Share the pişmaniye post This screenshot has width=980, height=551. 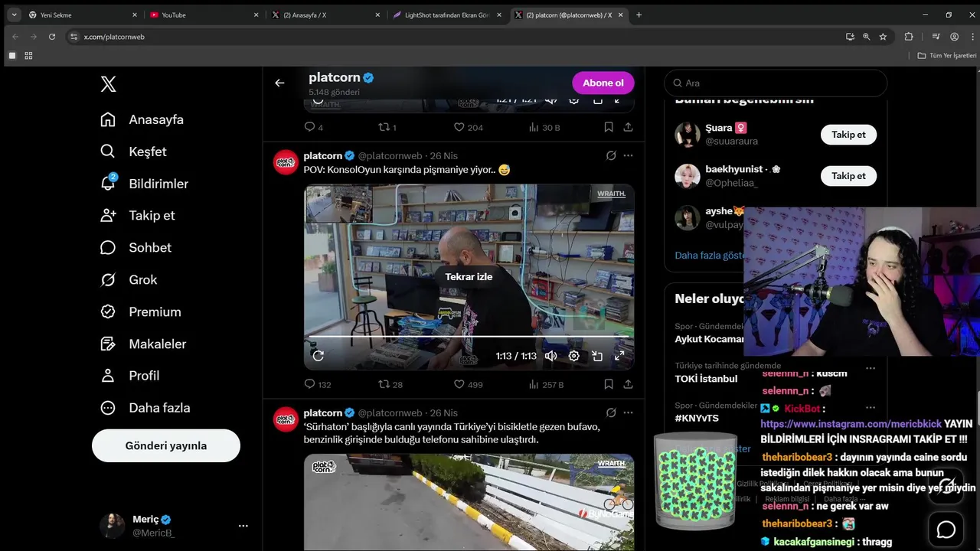[628, 384]
